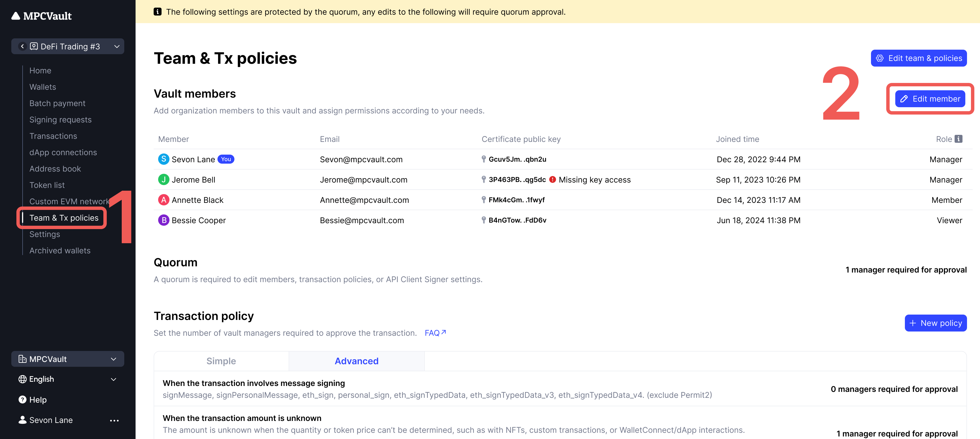
Task: Click the key icon next to Gcuv5Jm..qbn2u
Action: coord(484,159)
